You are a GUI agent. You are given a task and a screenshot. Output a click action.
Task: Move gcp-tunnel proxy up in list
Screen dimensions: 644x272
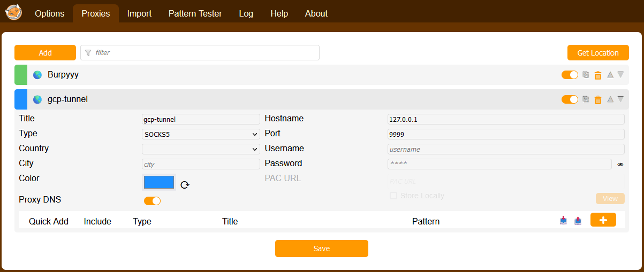(x=610, y=99)
